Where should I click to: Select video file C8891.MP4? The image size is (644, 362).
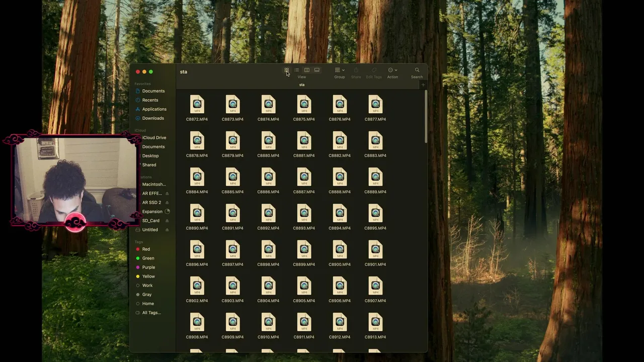(232, 213)
